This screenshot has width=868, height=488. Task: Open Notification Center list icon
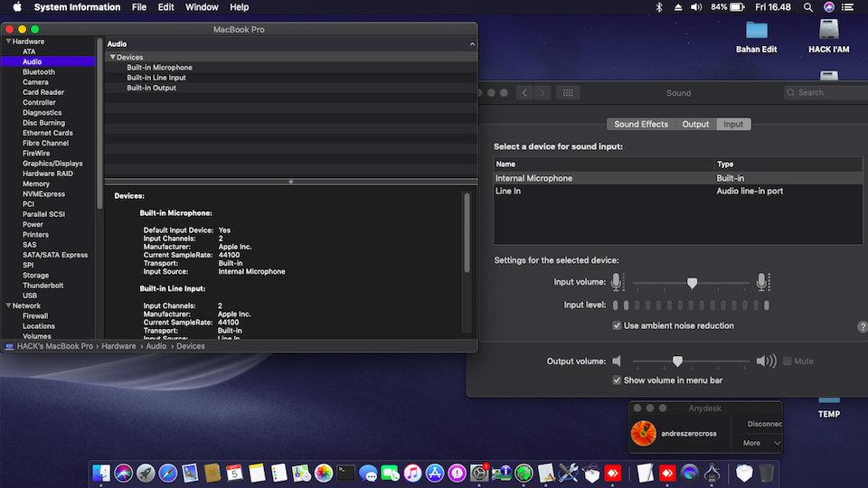tap(847, 7)
